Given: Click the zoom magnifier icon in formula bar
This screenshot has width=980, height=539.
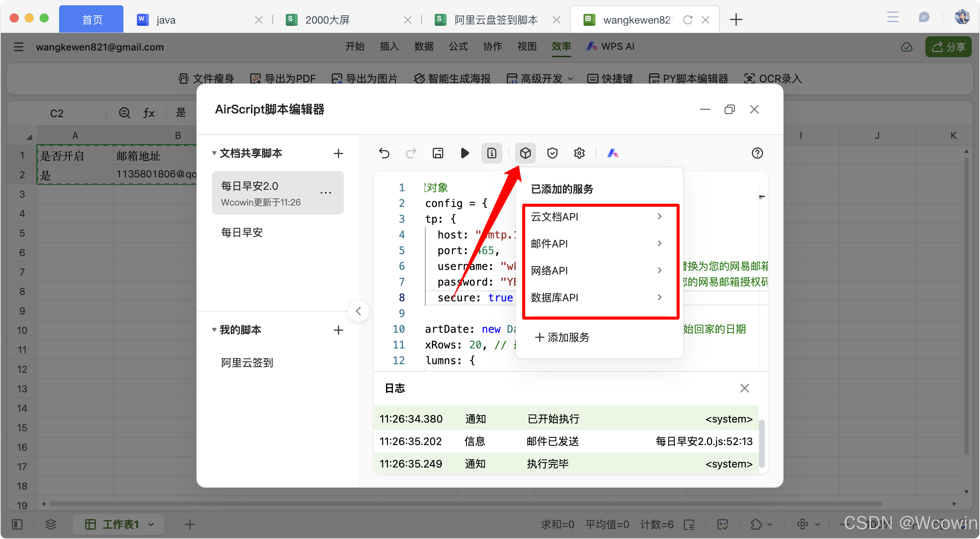Looking at the screenshot, I should click(x=125, y=113).
